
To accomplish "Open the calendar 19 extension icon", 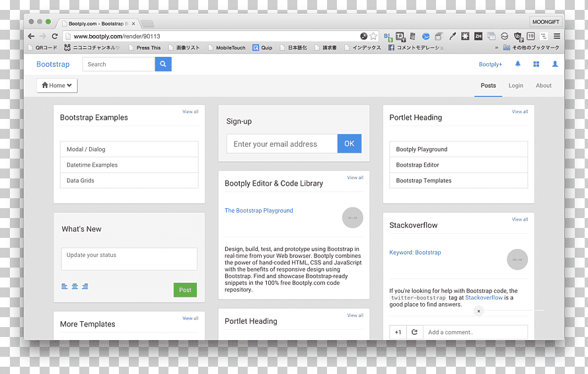I will pyautogui.click(x=531, y=36).
